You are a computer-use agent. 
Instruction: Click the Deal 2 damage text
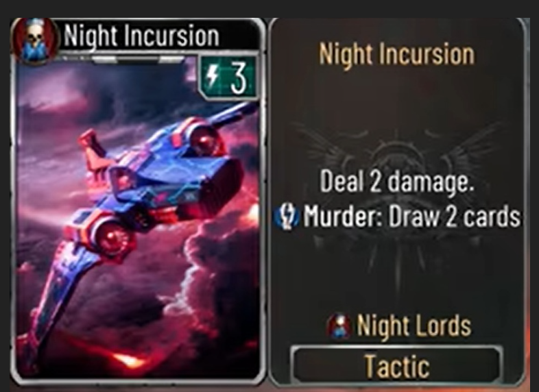coord(397,182)
